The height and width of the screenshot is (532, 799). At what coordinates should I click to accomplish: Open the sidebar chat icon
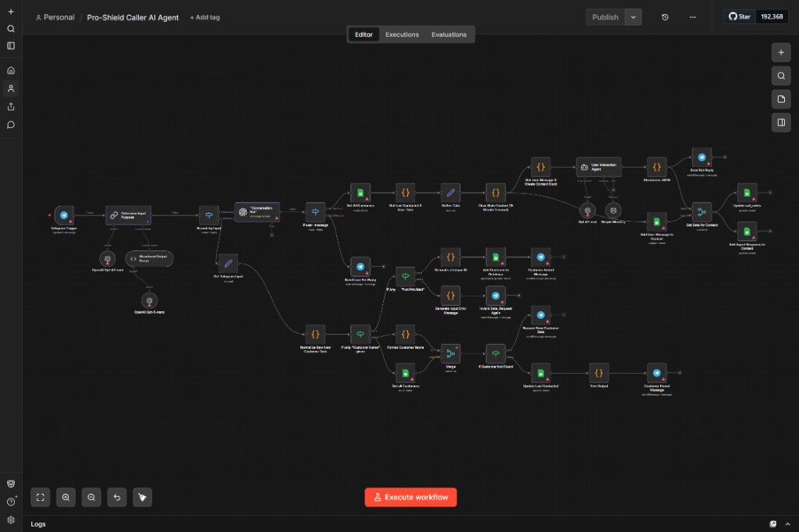[x=11, y=125]
